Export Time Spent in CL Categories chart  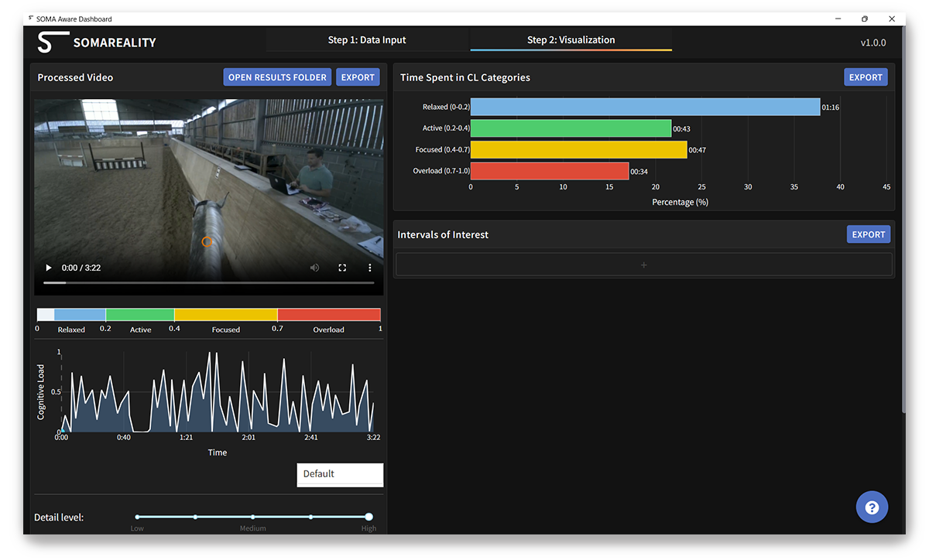(866, 77)
